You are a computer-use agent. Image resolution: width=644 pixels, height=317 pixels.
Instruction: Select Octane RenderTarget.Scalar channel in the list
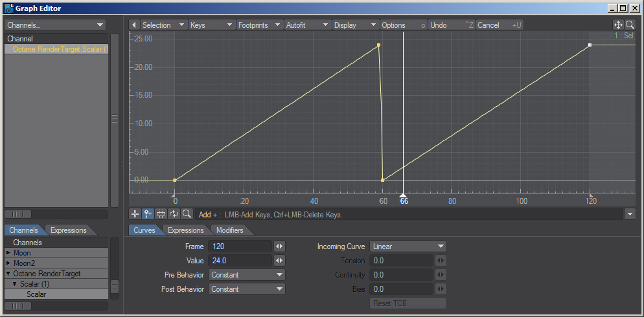pos(56,49)
